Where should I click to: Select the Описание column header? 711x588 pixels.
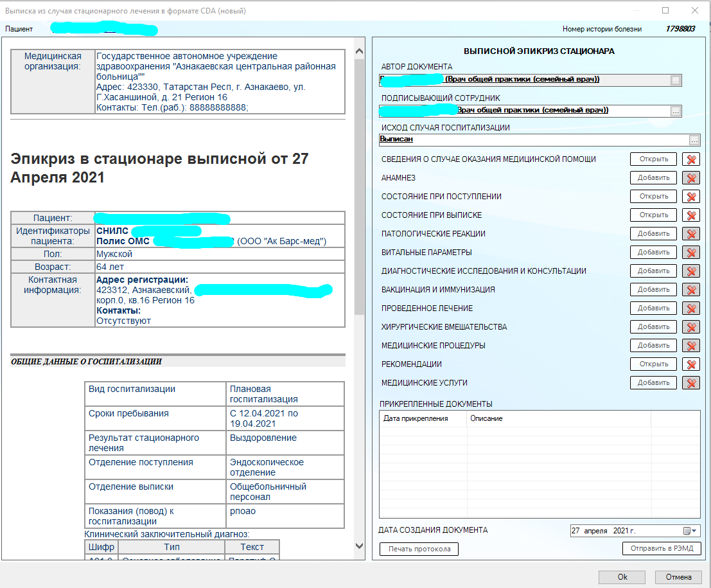559,418
